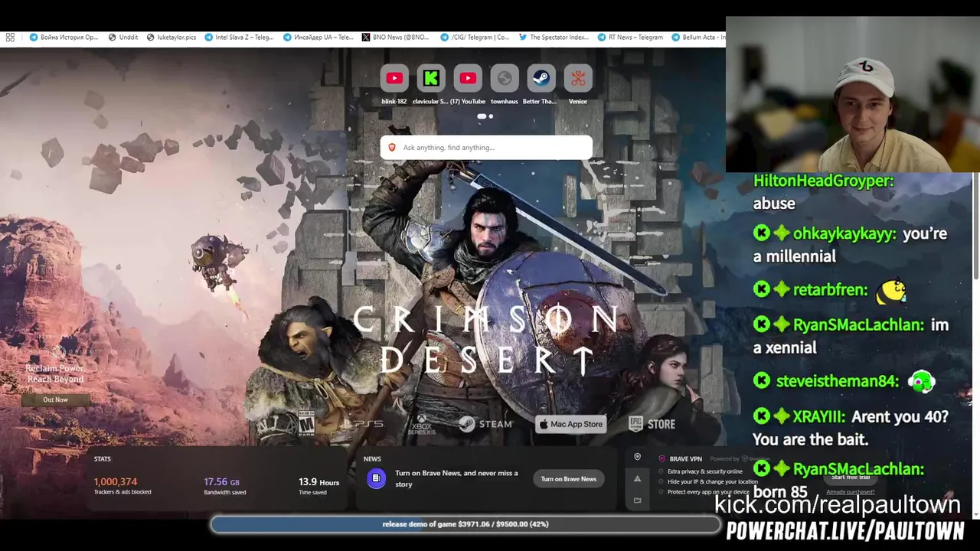Click the STATS widget heading
The image size is (980, 551).
[103, 459]
